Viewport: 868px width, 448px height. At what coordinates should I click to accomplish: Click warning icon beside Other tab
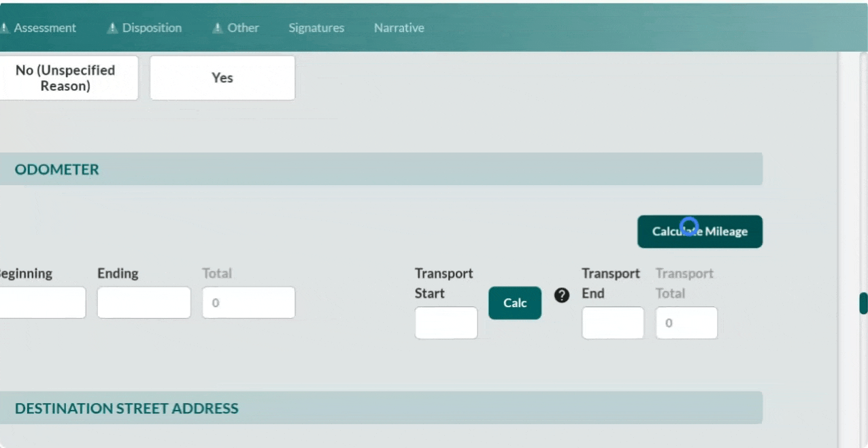[x=218, y=28]
